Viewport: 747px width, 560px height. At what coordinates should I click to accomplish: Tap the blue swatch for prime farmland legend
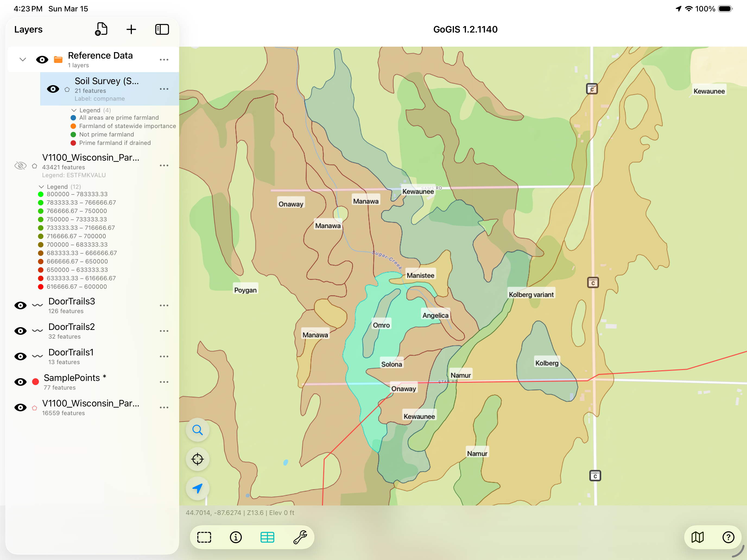(73, 117)
